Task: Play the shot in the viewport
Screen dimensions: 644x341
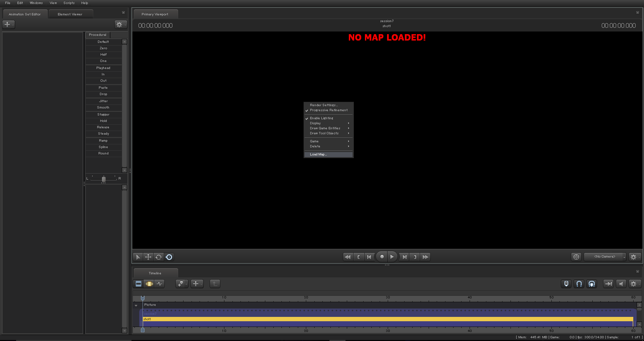Action: click(x=392, y=257)
